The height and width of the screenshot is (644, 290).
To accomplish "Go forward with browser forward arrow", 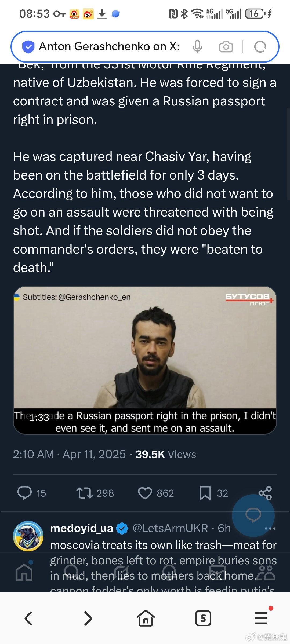I will point(88,618).
